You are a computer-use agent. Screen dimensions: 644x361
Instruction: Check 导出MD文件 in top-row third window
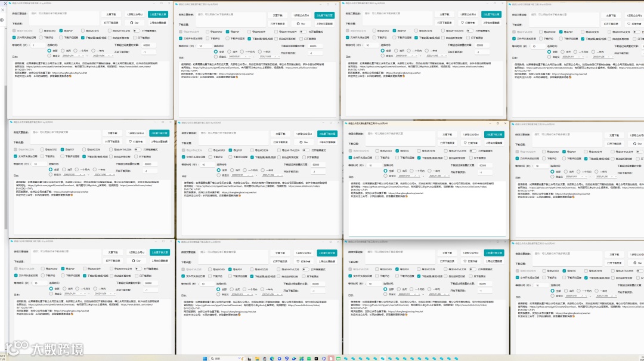[416, 31]
